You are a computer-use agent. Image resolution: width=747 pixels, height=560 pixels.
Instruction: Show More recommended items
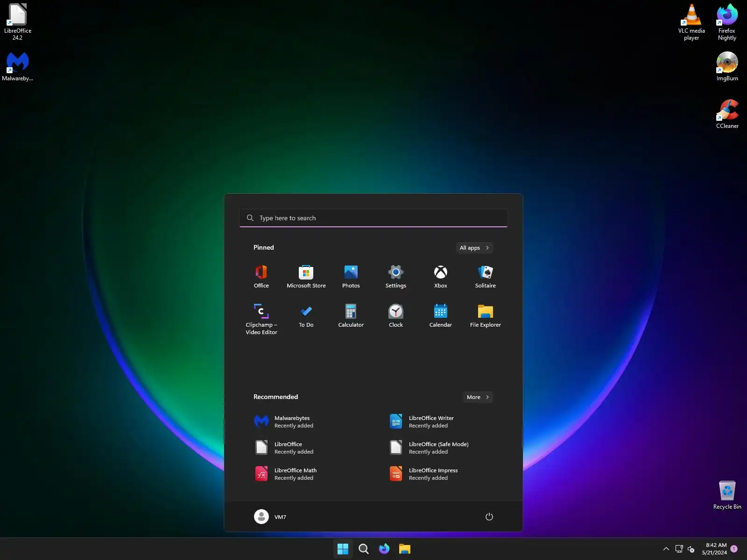[478, 397]
